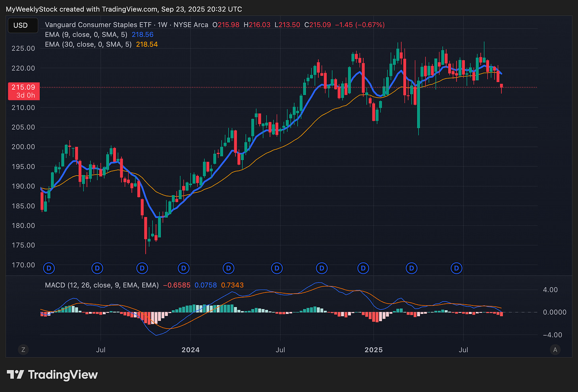Click the high value H216.03

tap(257, 25)
